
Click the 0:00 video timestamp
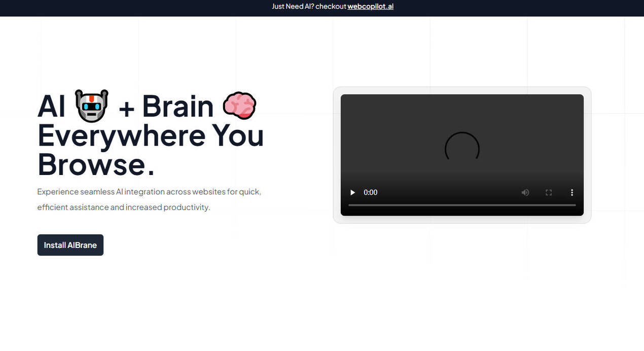371,193
